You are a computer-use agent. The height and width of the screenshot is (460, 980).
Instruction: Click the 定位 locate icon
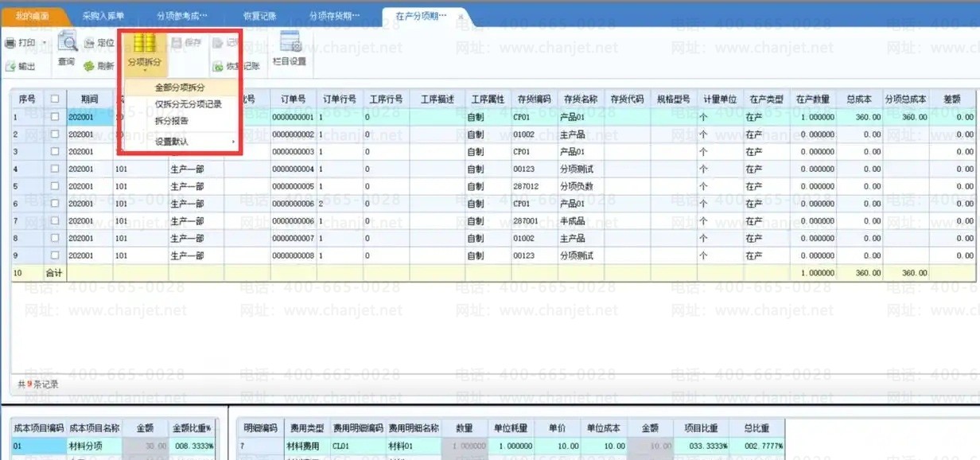[x=89, y=43]
